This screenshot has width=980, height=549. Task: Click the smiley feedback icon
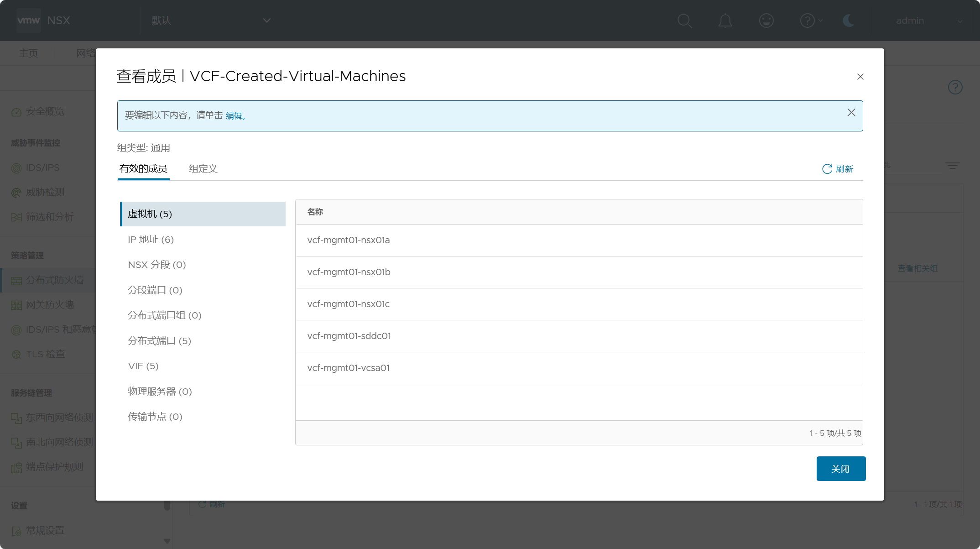click(x=766, y=21)
